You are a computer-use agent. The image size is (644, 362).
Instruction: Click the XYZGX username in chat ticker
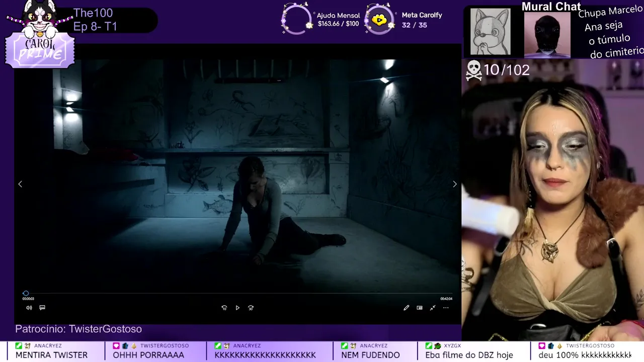(x=452, y=346)
